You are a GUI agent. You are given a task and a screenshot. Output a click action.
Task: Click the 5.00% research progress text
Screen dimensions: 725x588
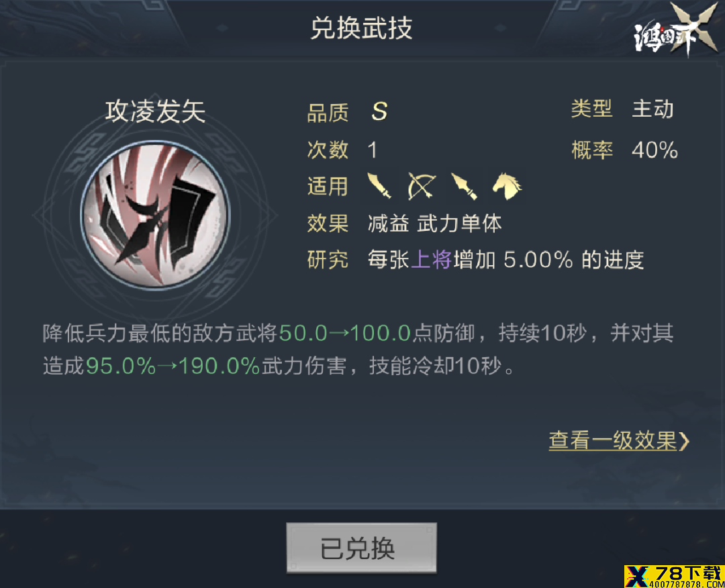(538, 259)
